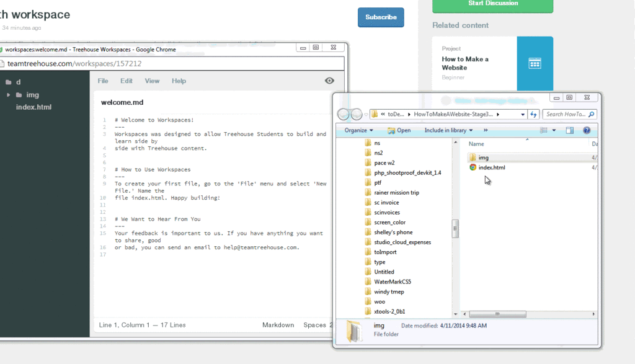
Task: Click the Subscribe button
Action: coord(381,17)
